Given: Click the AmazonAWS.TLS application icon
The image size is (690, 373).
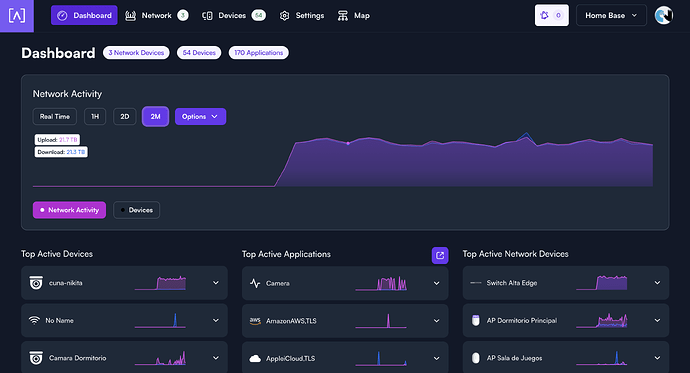Looking at the screenshot, I should 255,321.
